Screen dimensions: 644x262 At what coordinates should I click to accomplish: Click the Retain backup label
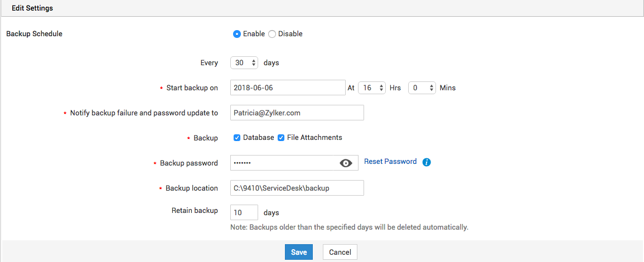click(x=195, y=211)
